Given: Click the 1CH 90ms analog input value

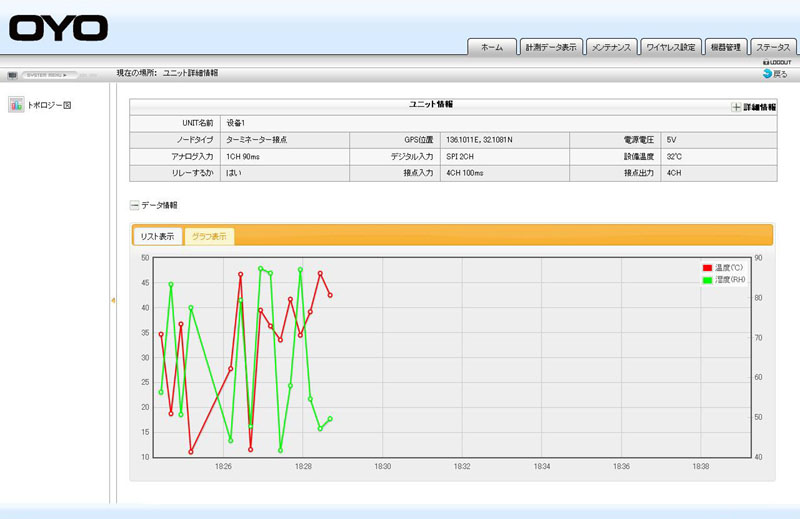Looking at the screenshot, I should coord(243,157).
